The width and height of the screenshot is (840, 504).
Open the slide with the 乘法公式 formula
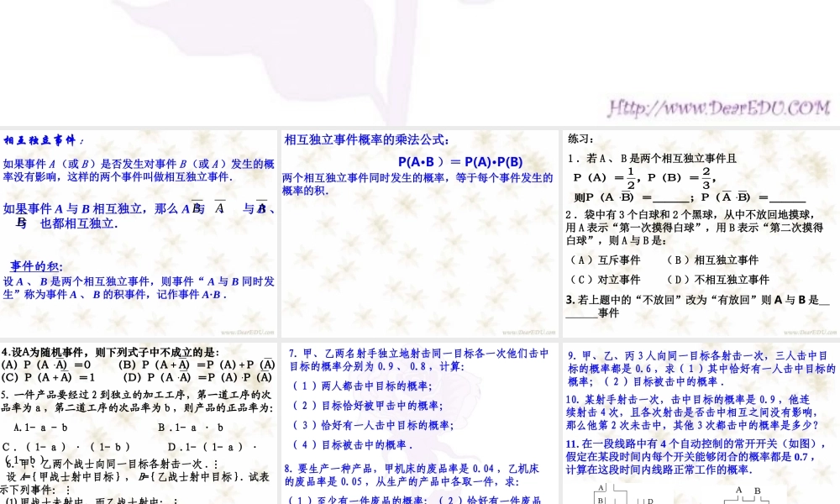[x=419, y=234]
